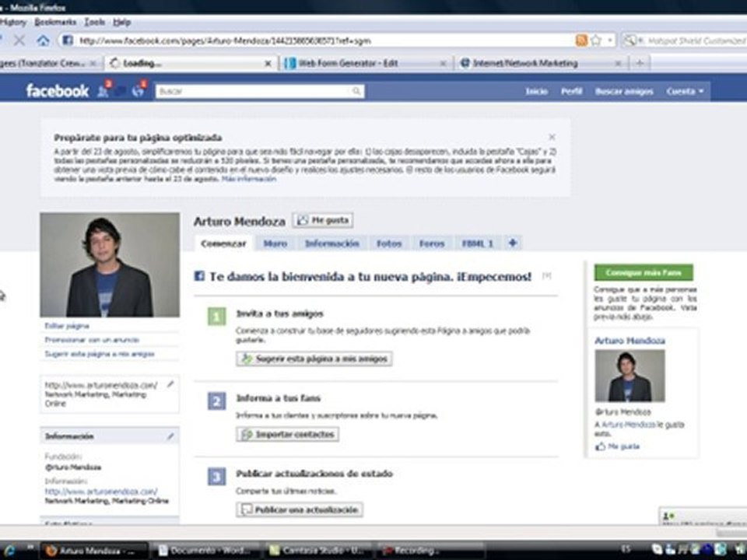
Task: Click Me gusta button next to Arturo Mendoza
Action: 322,220
